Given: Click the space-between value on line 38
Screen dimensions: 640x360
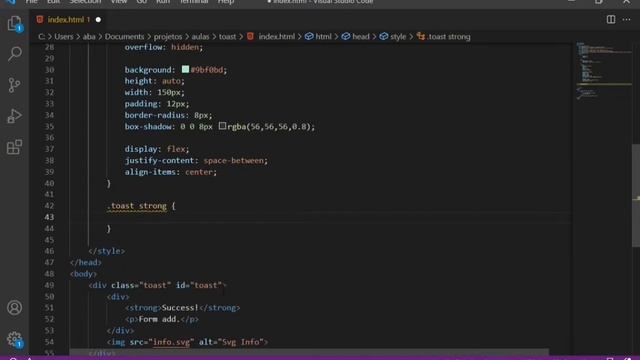Looking at the screenshot, I should [x=233, y=161].
